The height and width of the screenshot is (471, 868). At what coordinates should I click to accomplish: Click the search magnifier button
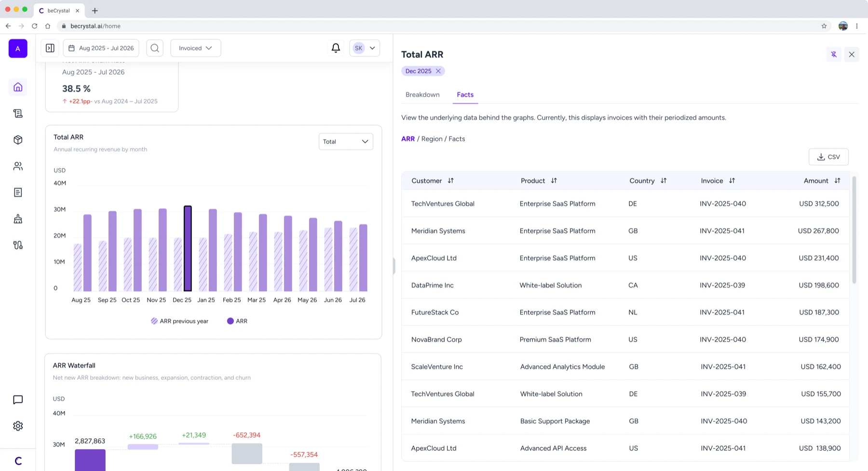pos(155,48)
